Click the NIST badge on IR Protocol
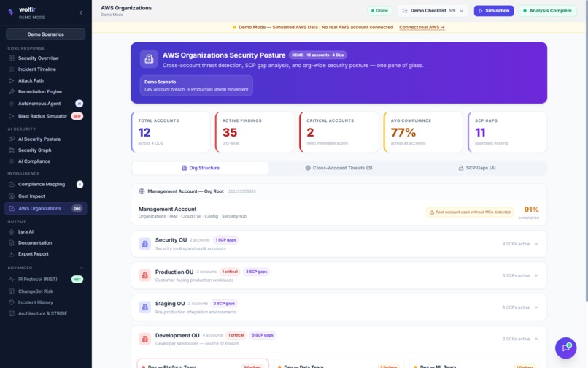 click(x=77, y=280)
